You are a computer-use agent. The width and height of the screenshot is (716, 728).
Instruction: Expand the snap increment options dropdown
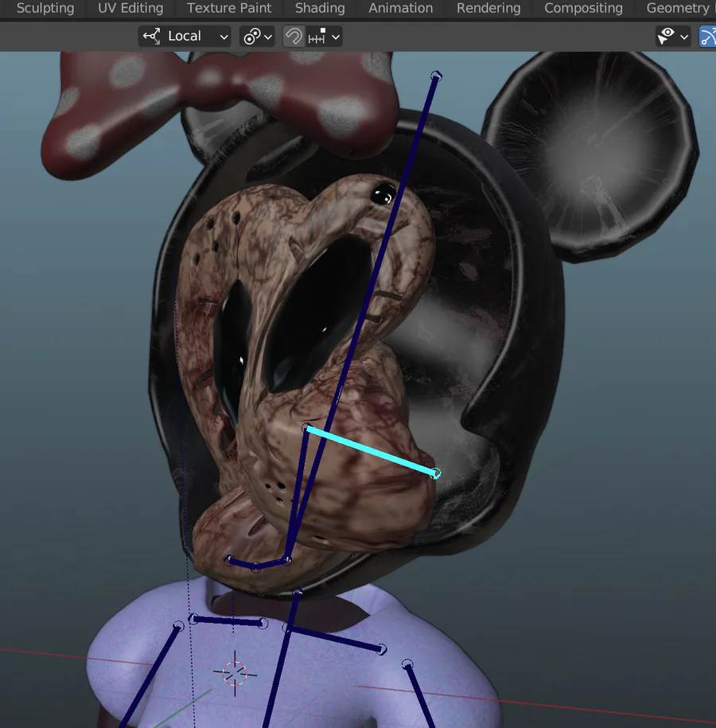(x=325, y=37)
